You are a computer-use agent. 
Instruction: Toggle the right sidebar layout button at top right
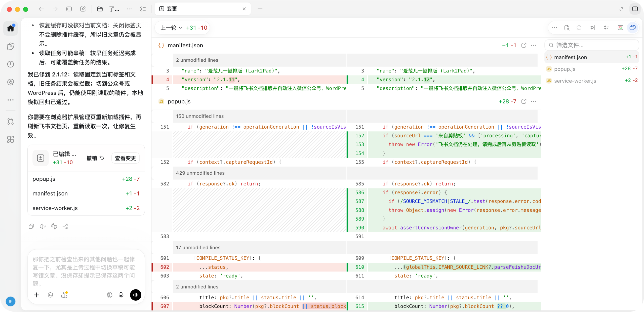click(635, 9)
